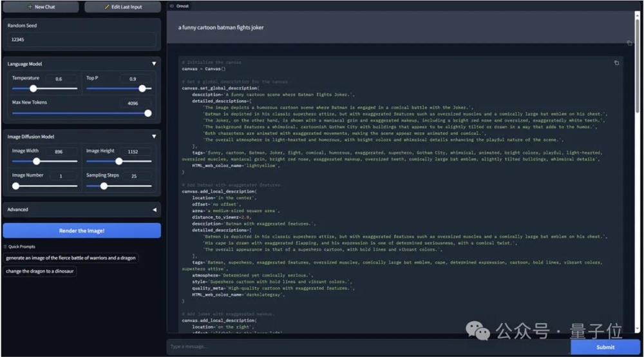Click the Language Model heading
The height and width of the screenshot is (357, 644).
pyautogui.click(x=24, y=64)
